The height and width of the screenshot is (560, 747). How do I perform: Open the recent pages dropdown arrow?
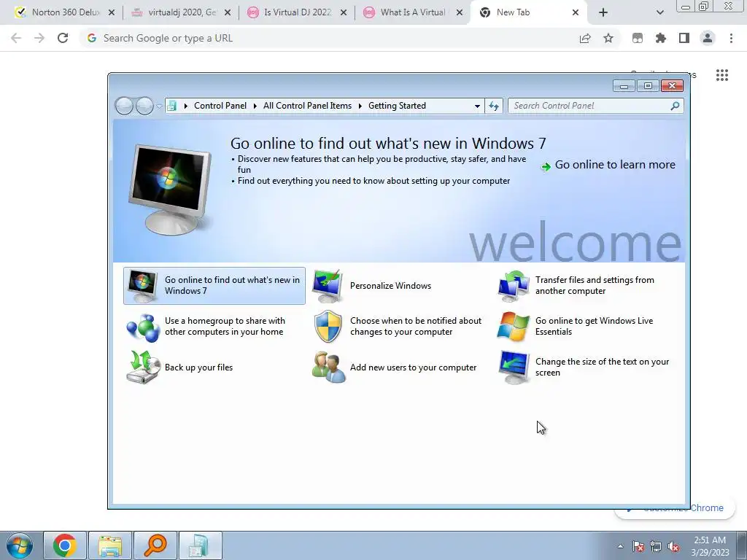coord(159,106)
